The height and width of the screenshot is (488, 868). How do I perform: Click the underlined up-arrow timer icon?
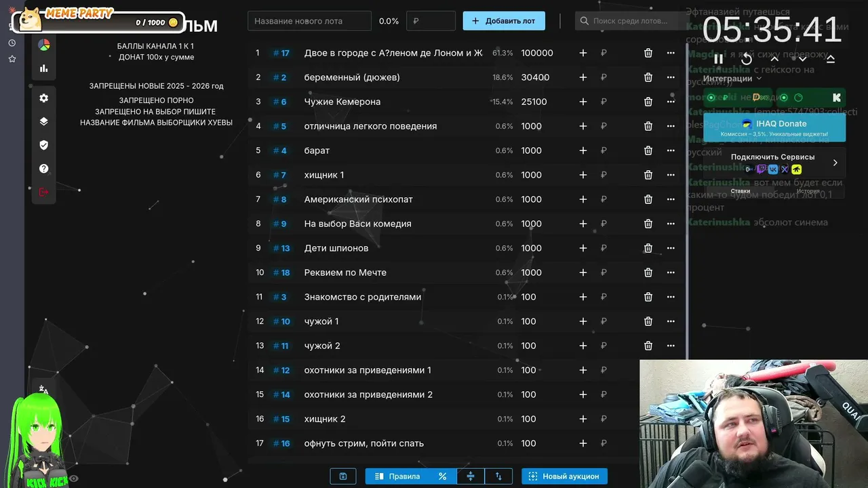point(831,59)
